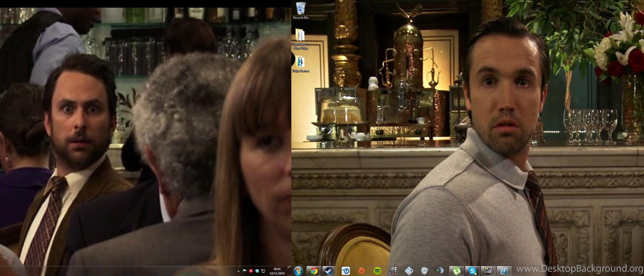This screenshot has height=276, width=644.
Task: Open the 00:41 14/11/2014 clock
Action: click(x=277, y=271)
